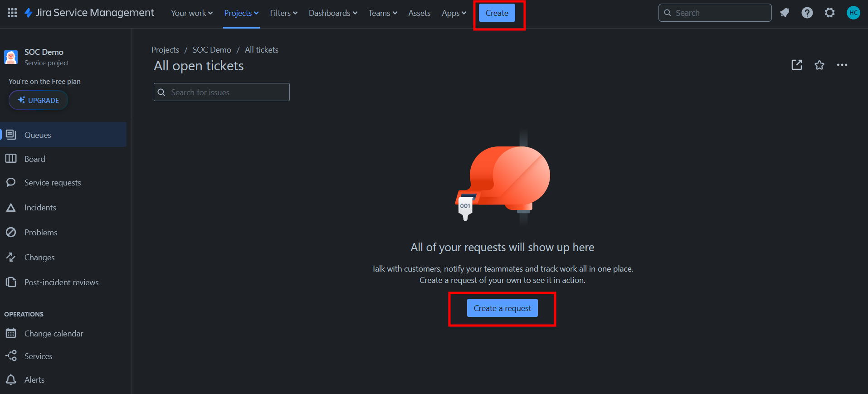Open the HC profile avatar

pyautogui.click(x=853, y=13)
